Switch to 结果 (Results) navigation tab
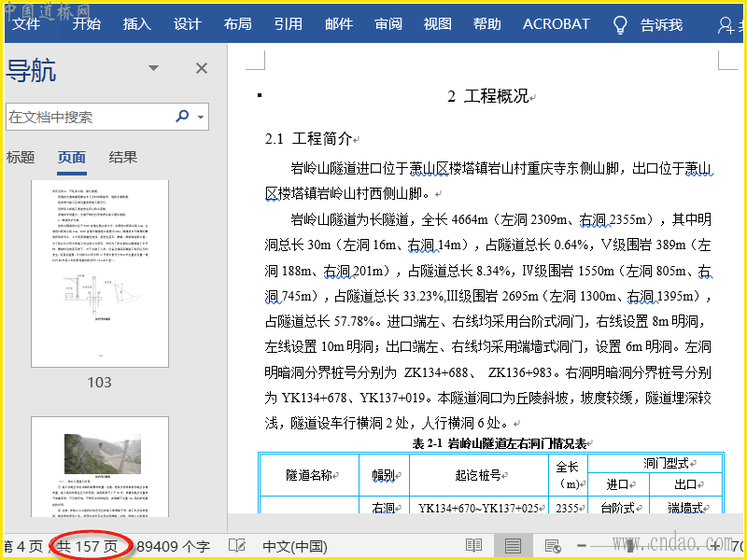747x560 pixels. point(123,158)
